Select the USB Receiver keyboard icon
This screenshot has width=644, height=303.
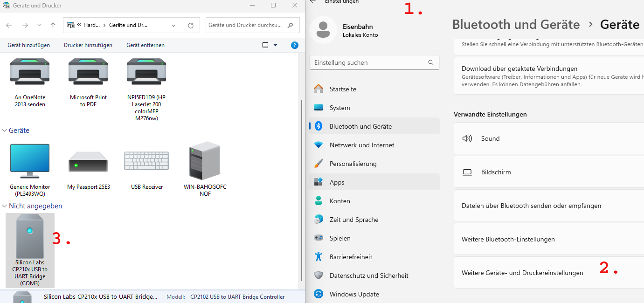pos(146,161)
